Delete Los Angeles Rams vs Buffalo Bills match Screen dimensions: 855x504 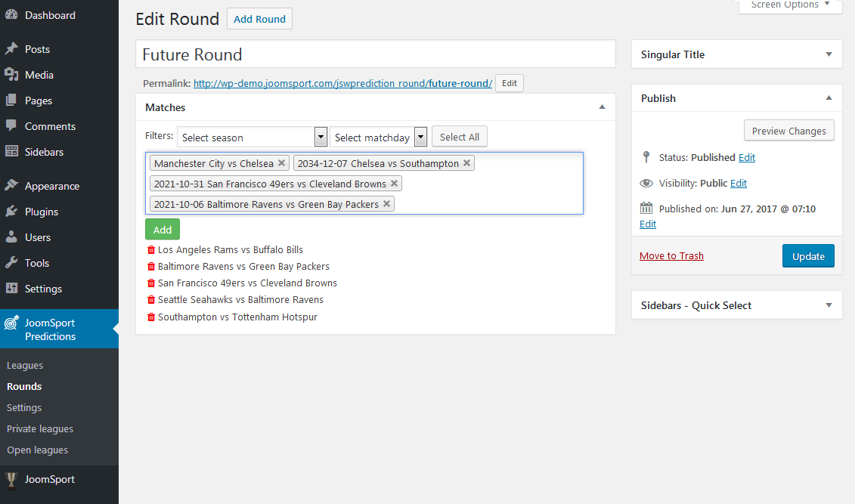pos(150,250)
